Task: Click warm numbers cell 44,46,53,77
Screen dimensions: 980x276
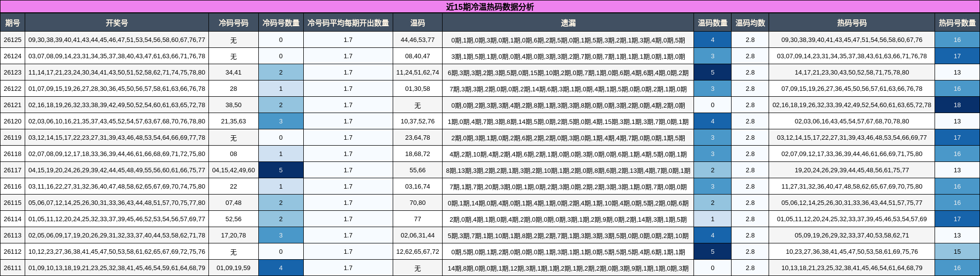Action: click(x=418, y=40)
